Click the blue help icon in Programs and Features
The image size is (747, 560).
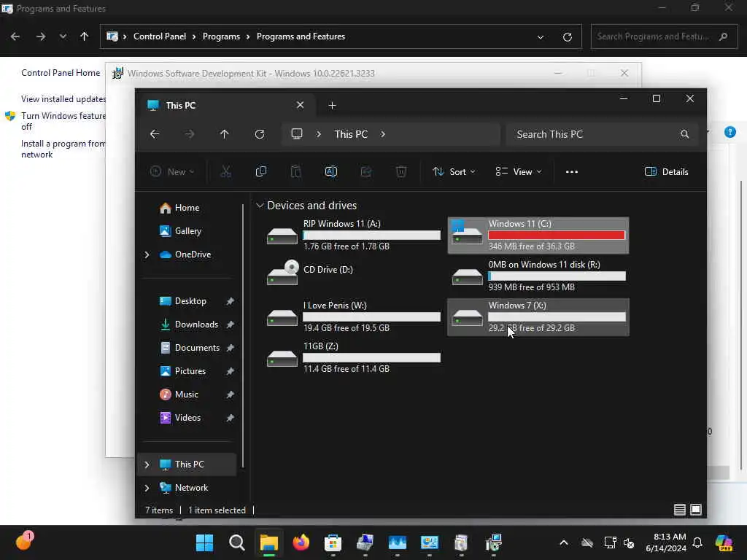click(x=729, y=132)
